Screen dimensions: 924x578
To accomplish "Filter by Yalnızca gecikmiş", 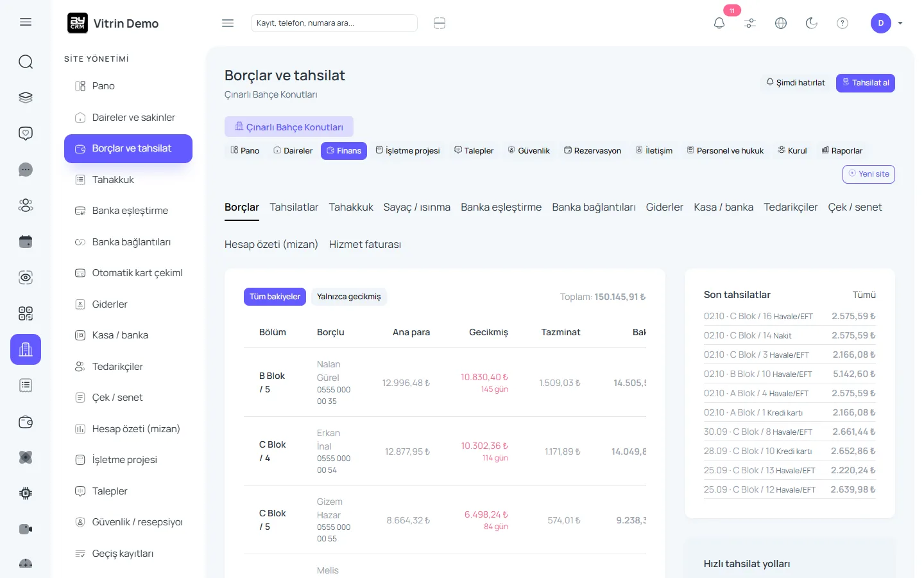I will pos(348,297).
